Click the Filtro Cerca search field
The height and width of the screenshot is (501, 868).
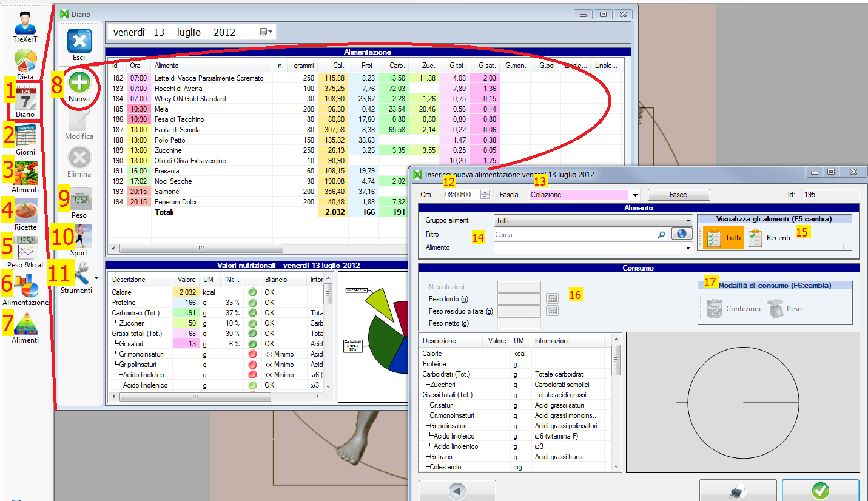click(574, 234)
